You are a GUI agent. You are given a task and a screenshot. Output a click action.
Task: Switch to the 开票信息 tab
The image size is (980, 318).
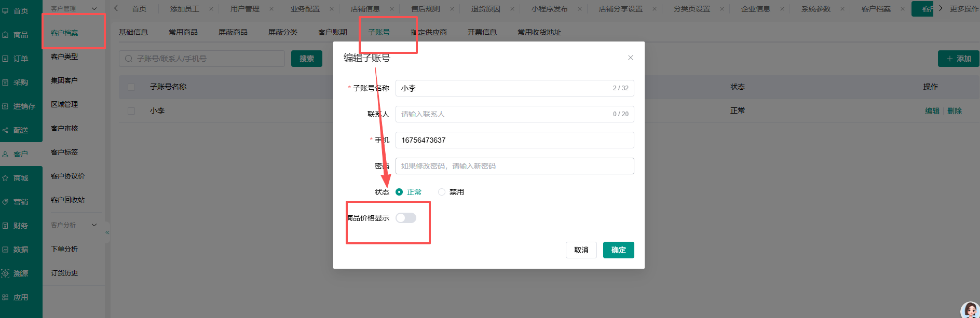482,32
